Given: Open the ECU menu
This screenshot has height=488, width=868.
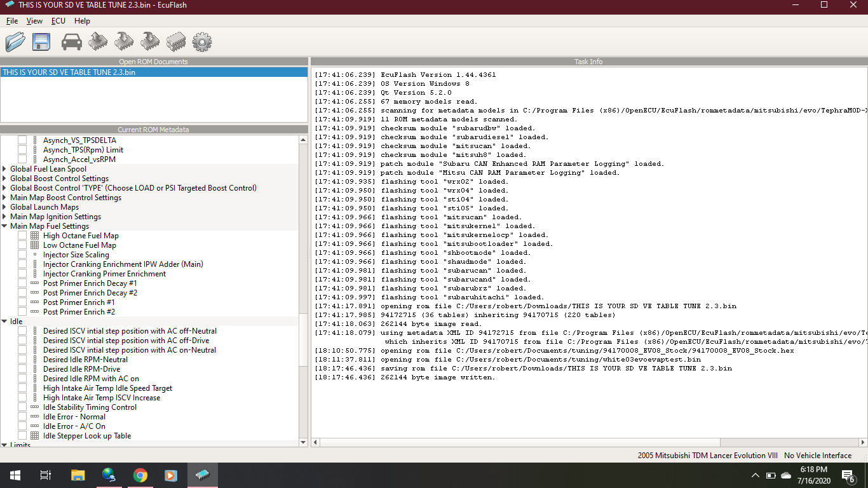Looking at the screenshot, I should pyautogui.click(x=58, y=21).
